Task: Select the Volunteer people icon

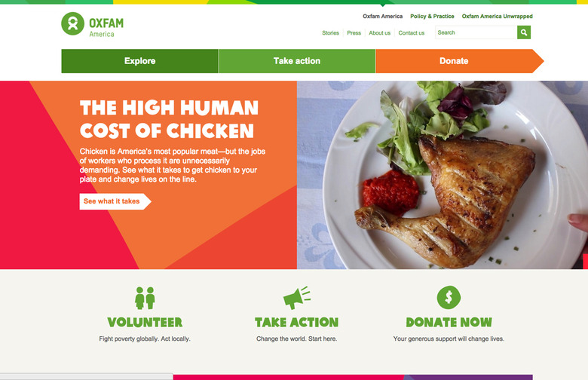Action: 145,298
